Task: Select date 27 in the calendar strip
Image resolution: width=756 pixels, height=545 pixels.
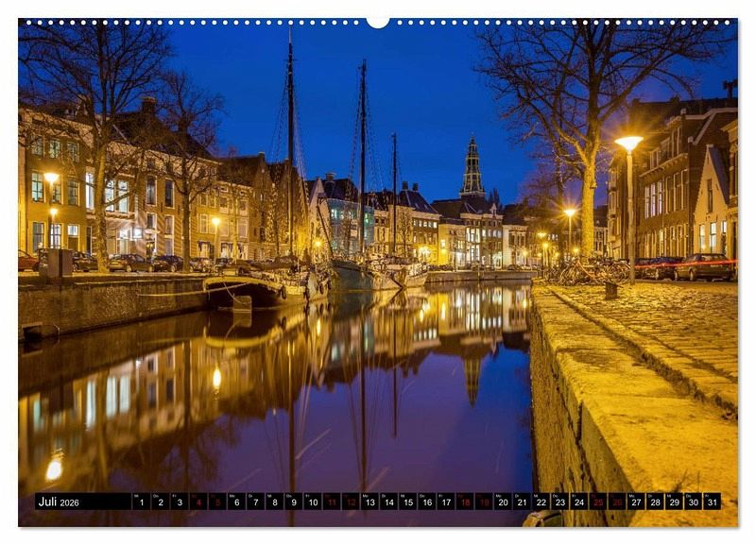Action: (x=636, y=502)
